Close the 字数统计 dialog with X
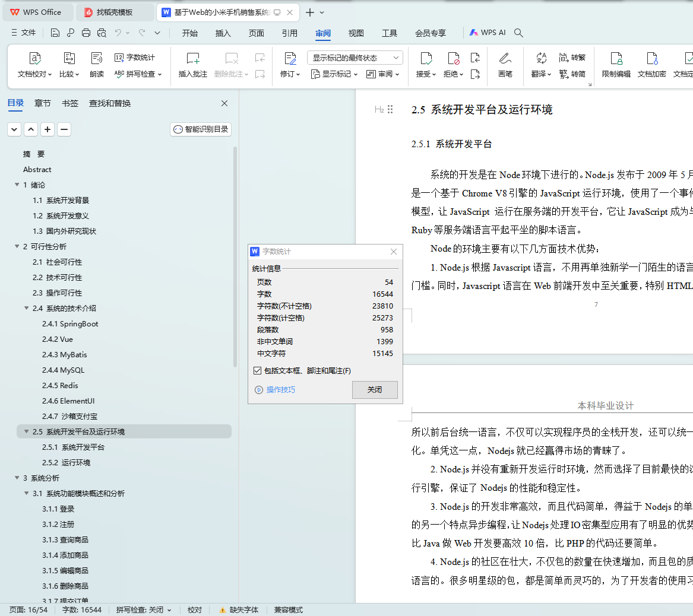 tap(394, 252)
